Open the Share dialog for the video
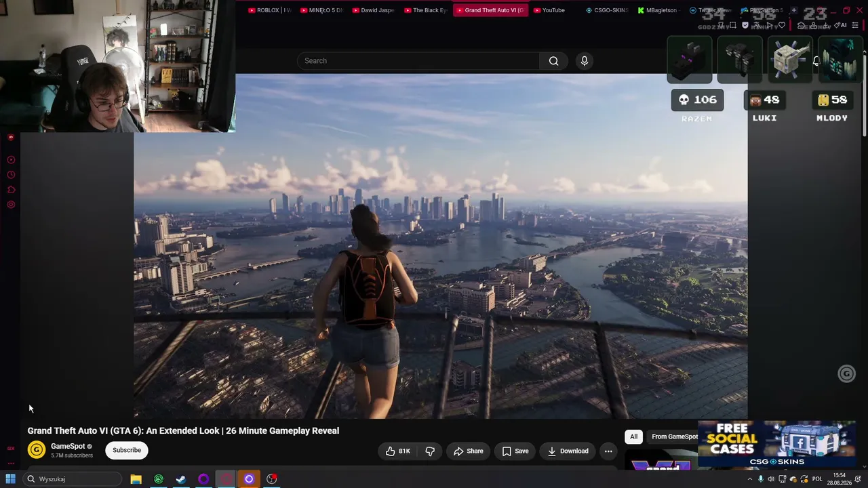Image resolution: width=868 pixels, height=488 pixels. coord(469,451)
